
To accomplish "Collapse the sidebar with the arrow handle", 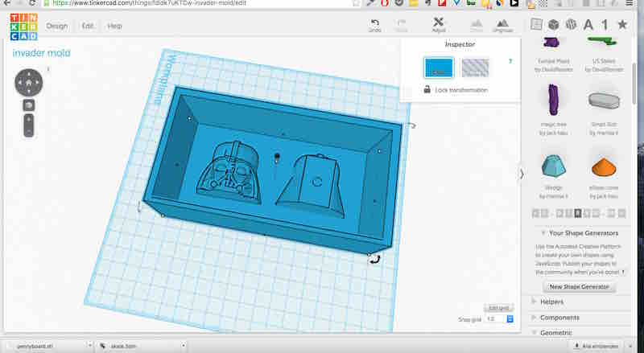I will 522,174.
